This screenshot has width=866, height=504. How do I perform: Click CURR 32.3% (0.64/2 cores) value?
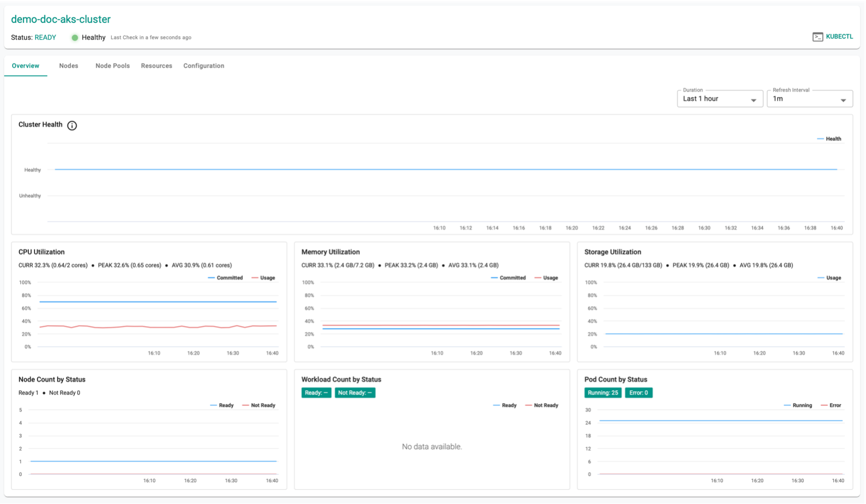pyautogui.click(x=53, y=265)
